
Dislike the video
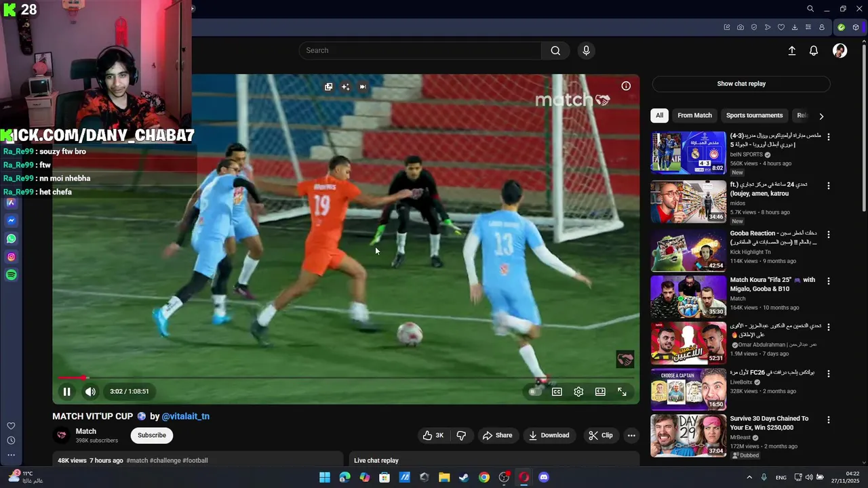461,435
